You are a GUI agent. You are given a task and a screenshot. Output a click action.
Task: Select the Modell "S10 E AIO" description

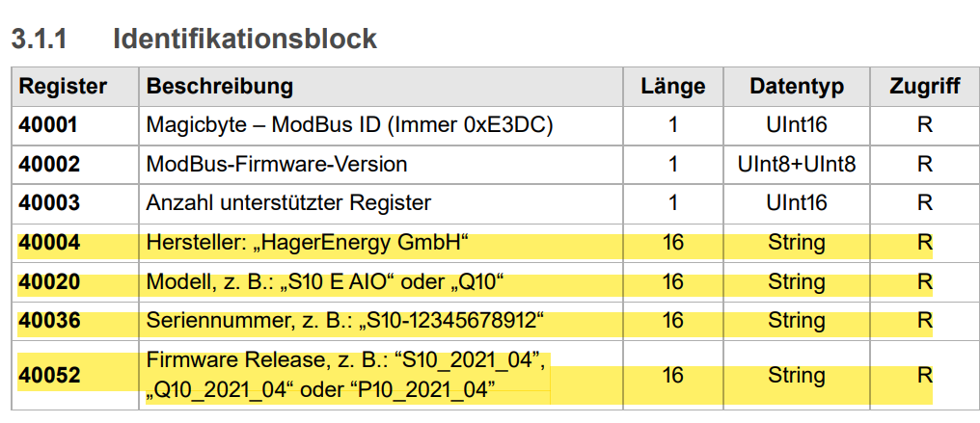325,281
